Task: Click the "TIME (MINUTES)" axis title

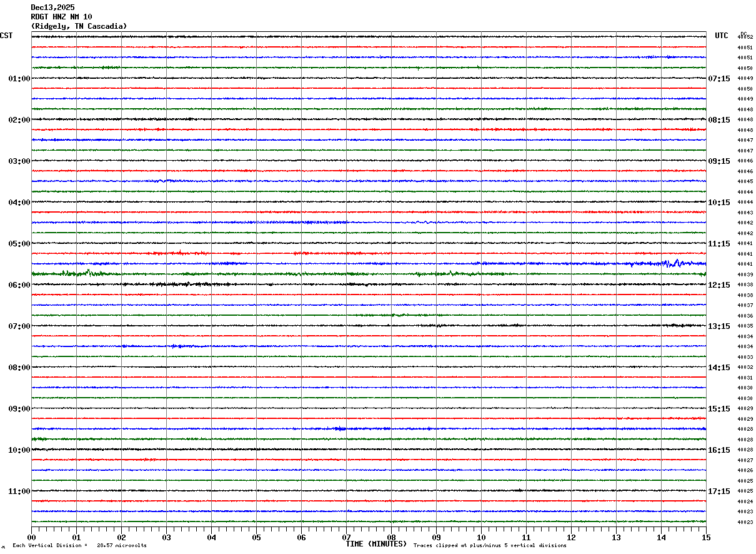Action: coord(376,544)
